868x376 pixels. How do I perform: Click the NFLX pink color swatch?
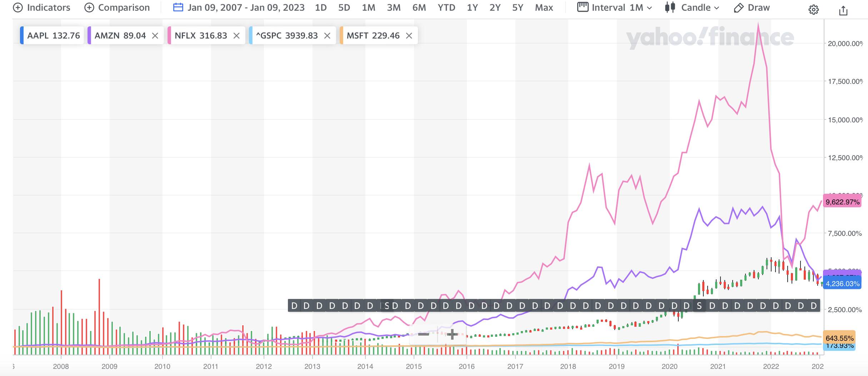169,35
